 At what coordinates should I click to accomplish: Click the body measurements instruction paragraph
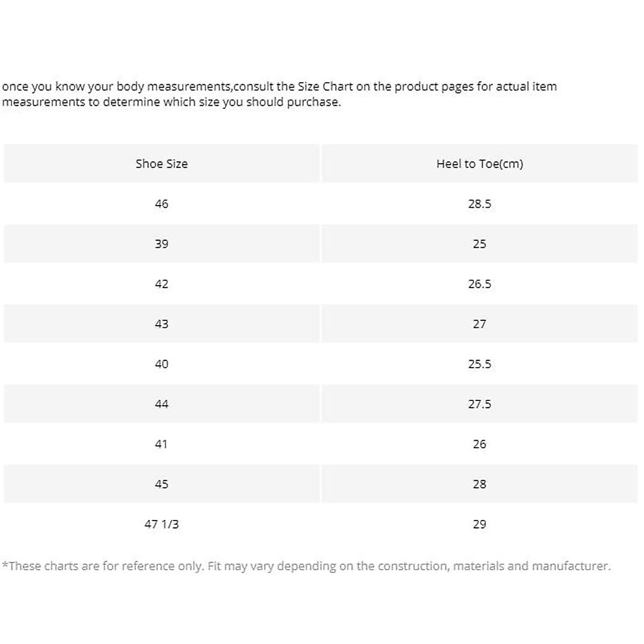[x=279, y=94]
